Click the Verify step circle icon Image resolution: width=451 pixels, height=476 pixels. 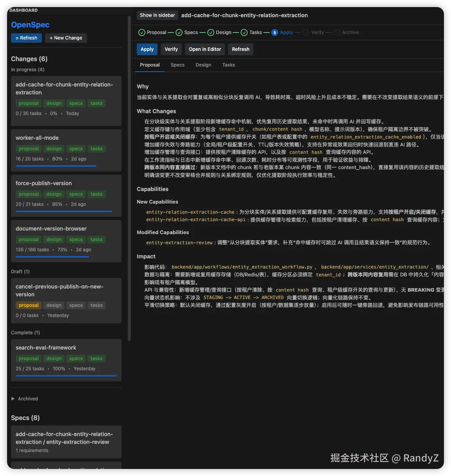coord(306,32)
